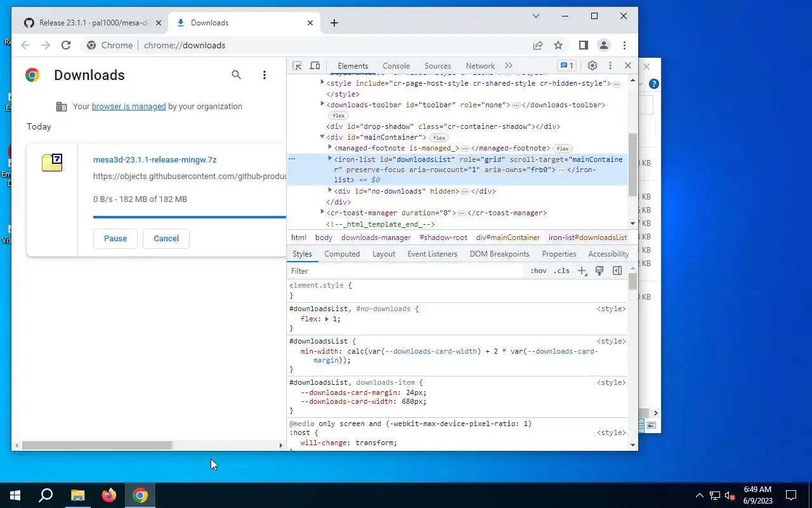This screenshot has width=812, height=508.
Task: Open taskbar search magnifier
Action: (46, 495)
